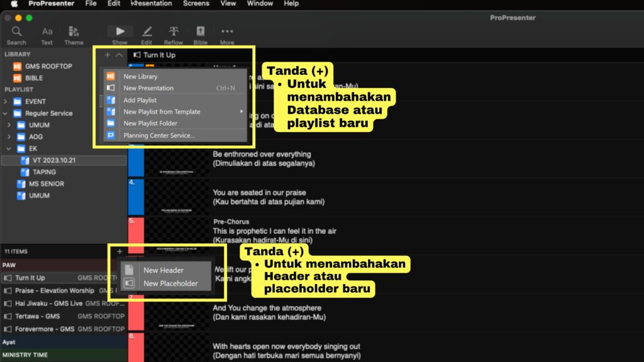Select Tertawa - GMS item

coord(64,317)
